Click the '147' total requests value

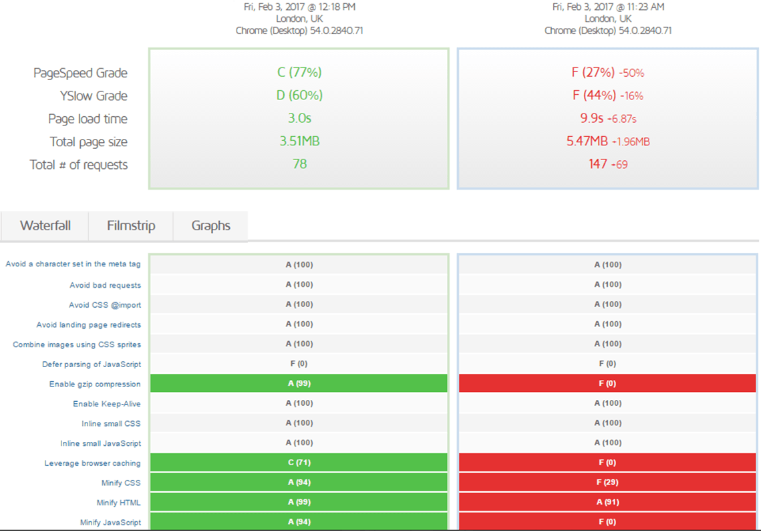coord(597,164)
